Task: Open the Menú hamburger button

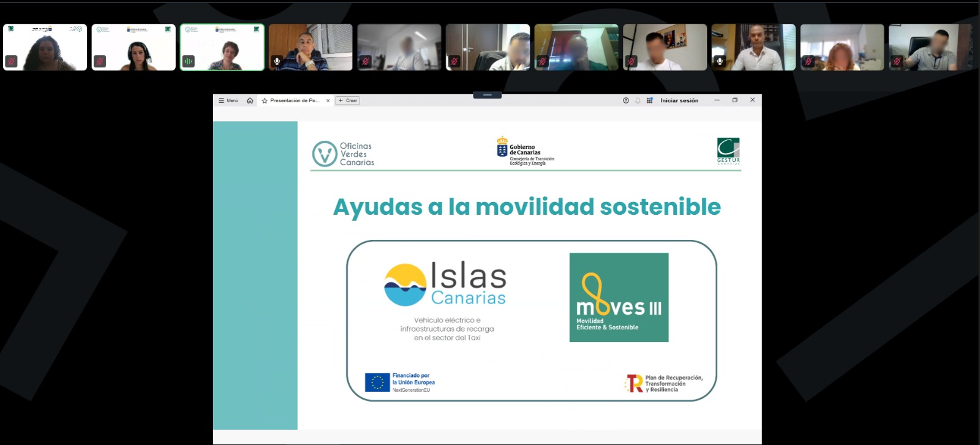Action: [x=228, y=100]
